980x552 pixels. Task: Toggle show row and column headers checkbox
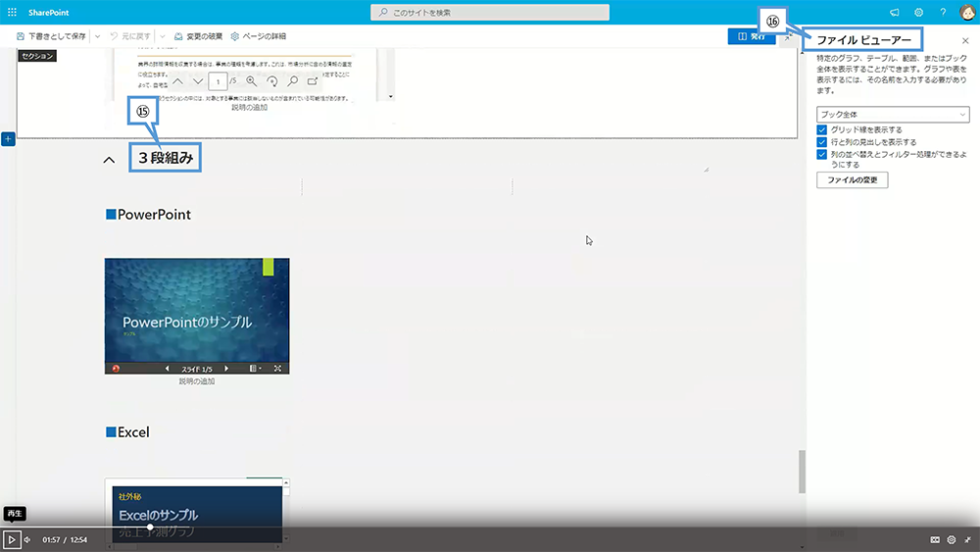[x=822, y=142]
